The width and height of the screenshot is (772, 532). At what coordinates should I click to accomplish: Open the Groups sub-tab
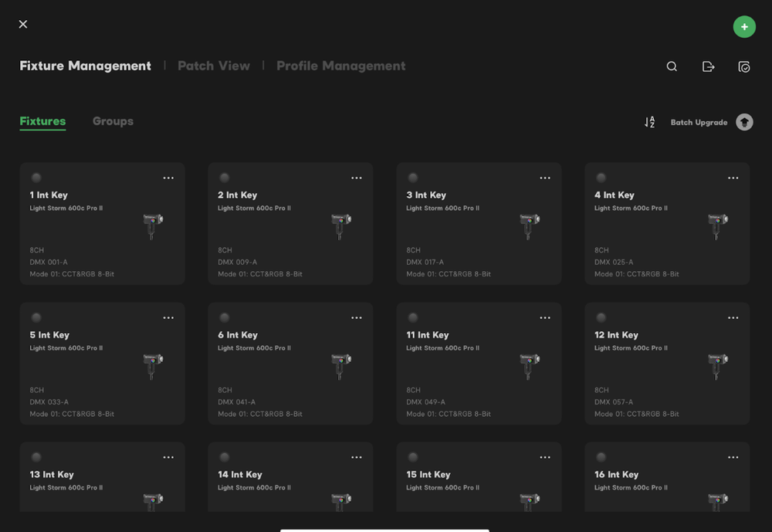pos(113,121)
